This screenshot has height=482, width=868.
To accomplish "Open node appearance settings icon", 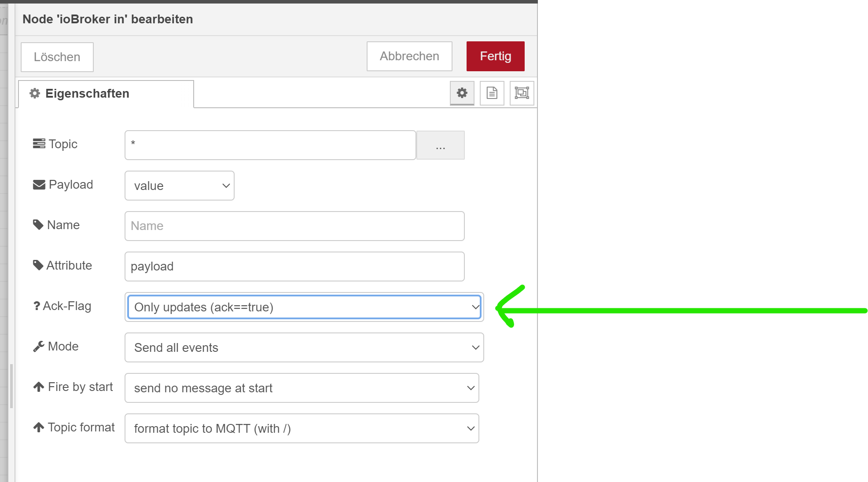I will (x=522, y=93).
